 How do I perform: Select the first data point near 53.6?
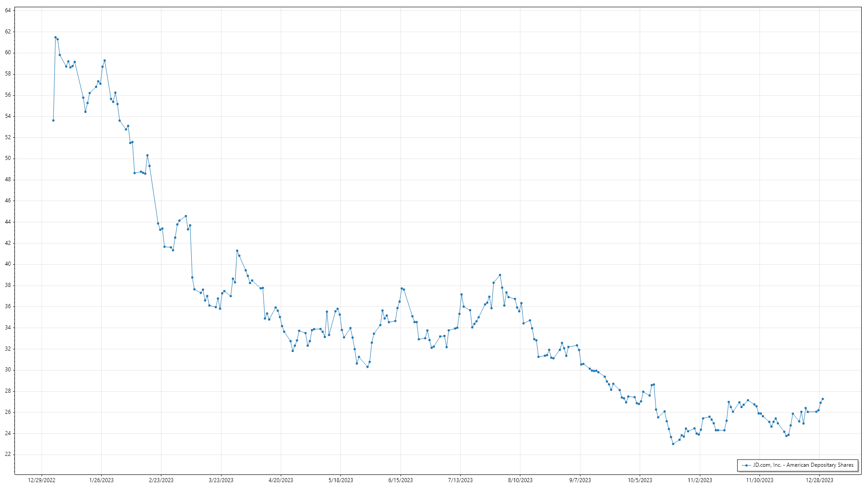click(53, 121)
